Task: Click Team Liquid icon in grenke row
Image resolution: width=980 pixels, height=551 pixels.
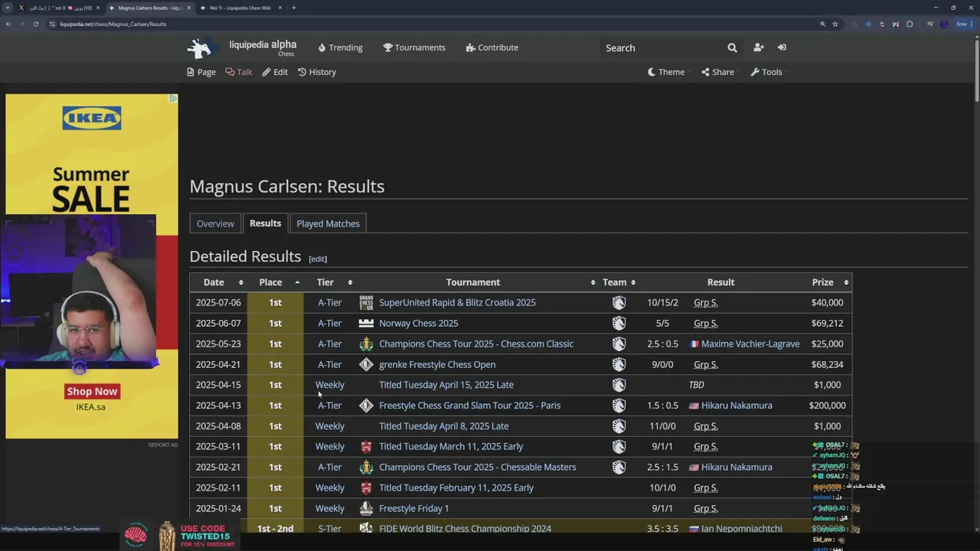Action: click(619, 364)
